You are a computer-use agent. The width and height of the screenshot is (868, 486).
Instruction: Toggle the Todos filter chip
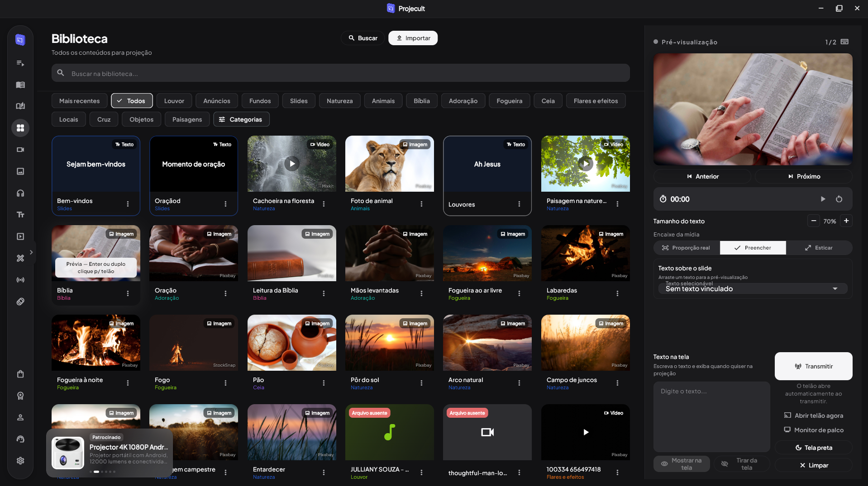pos(132,101)
